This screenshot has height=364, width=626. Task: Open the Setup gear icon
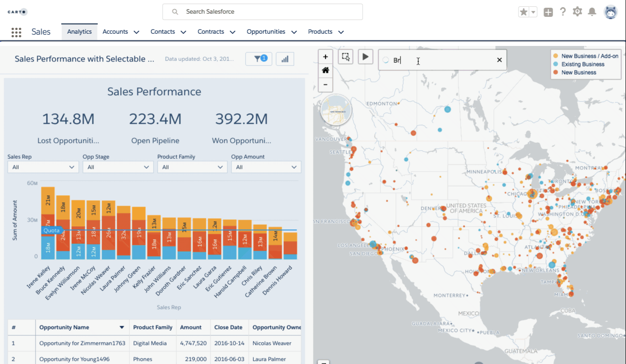coord(577,12)
